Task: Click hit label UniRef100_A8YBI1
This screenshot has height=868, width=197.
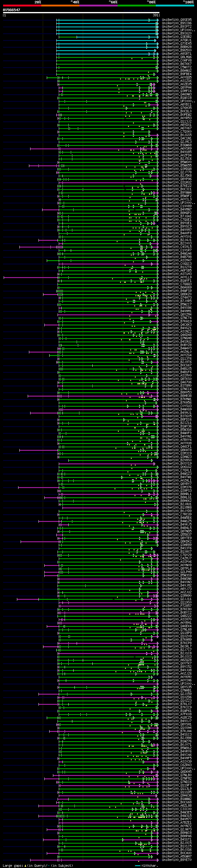Action: tap(177, 104)
